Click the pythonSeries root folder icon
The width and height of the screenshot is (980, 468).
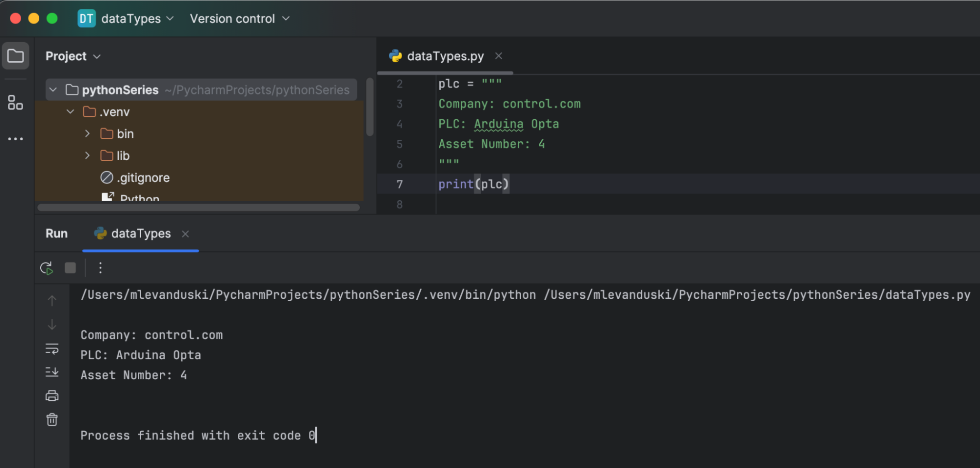click(x=72, y=90)
